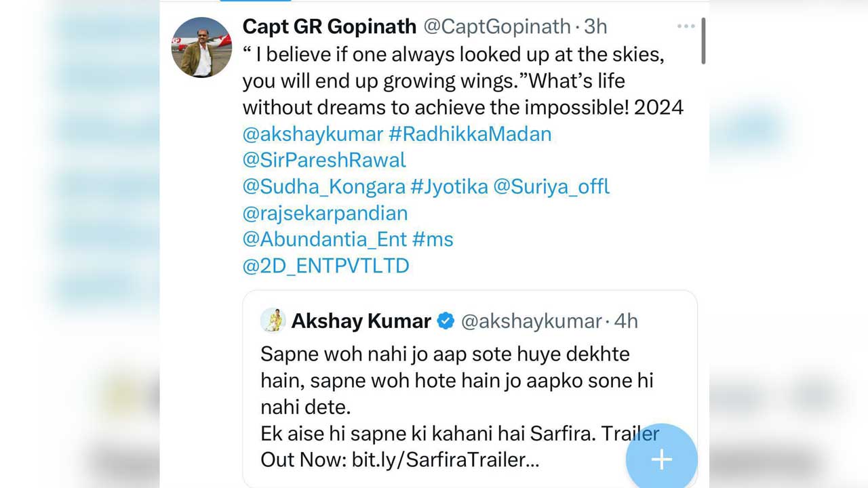Open the @2D_ENTPVTLTD mention link
The height and width of the screenshot is (488, 868).
pyautogui.click(x=325, y=266)
